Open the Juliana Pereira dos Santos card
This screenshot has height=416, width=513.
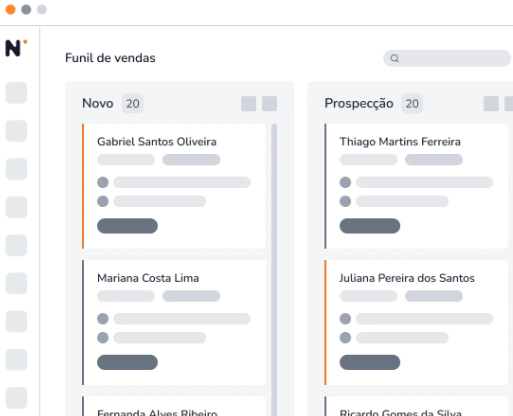[416, 322]
